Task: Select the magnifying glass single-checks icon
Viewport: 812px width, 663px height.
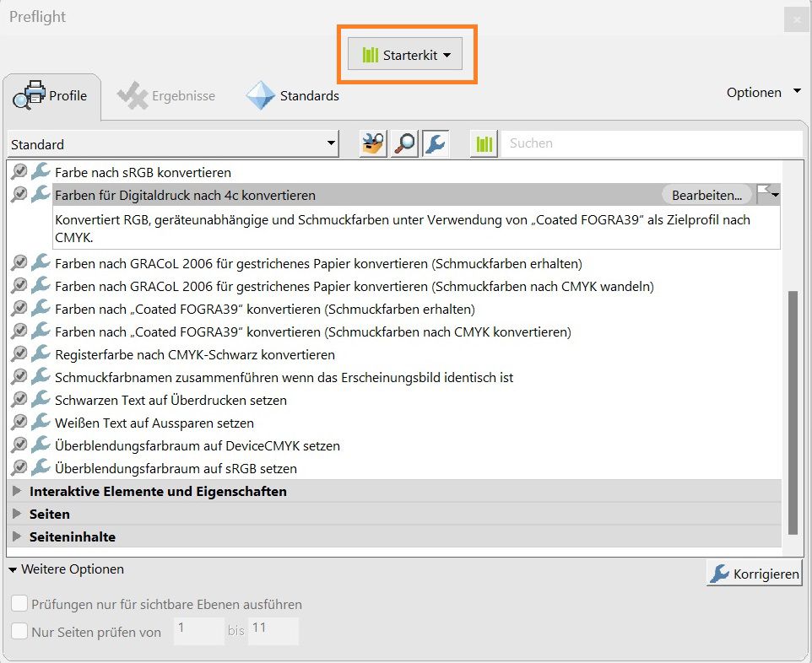Action: pyautogui.click(x=403, y=143)
